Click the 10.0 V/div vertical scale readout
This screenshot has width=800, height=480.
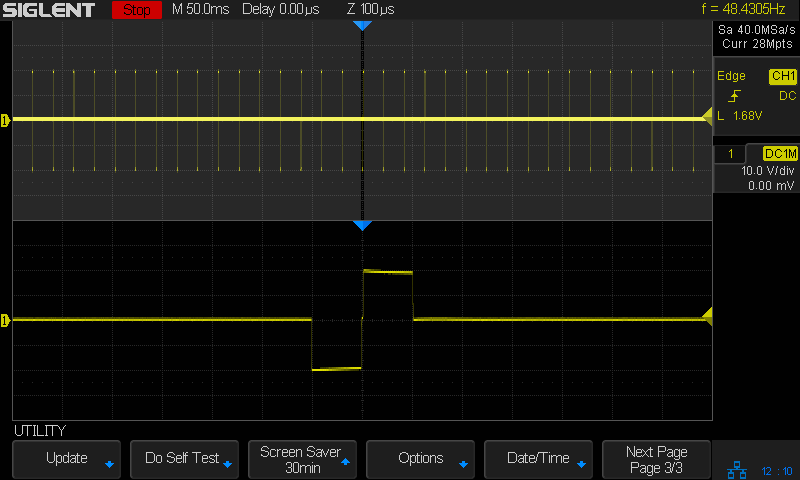click(765, 171)
